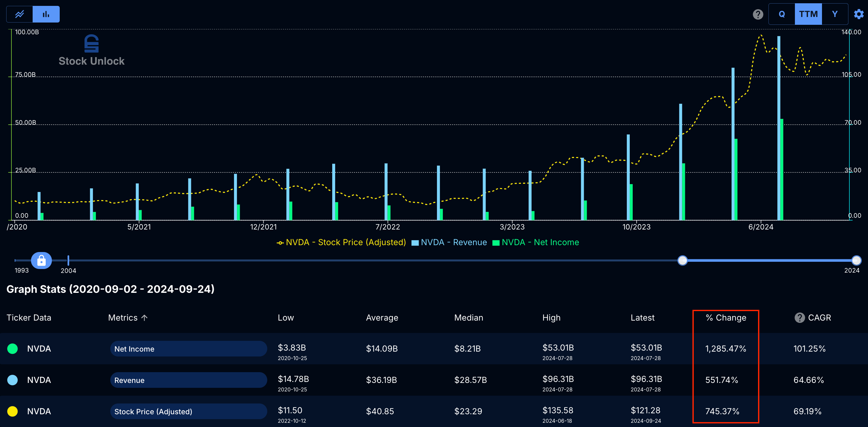
Task: Click the High column header
Action: coord(551,318)
